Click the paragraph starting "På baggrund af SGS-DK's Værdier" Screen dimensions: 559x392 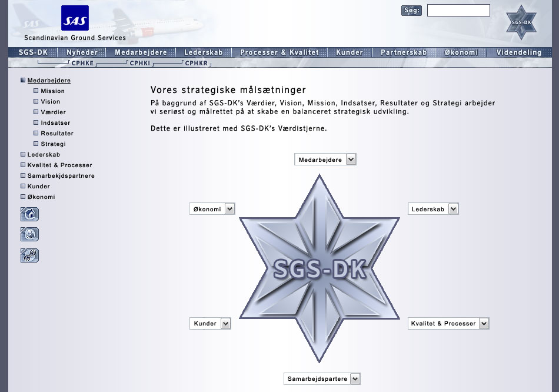tap(322, 107)
